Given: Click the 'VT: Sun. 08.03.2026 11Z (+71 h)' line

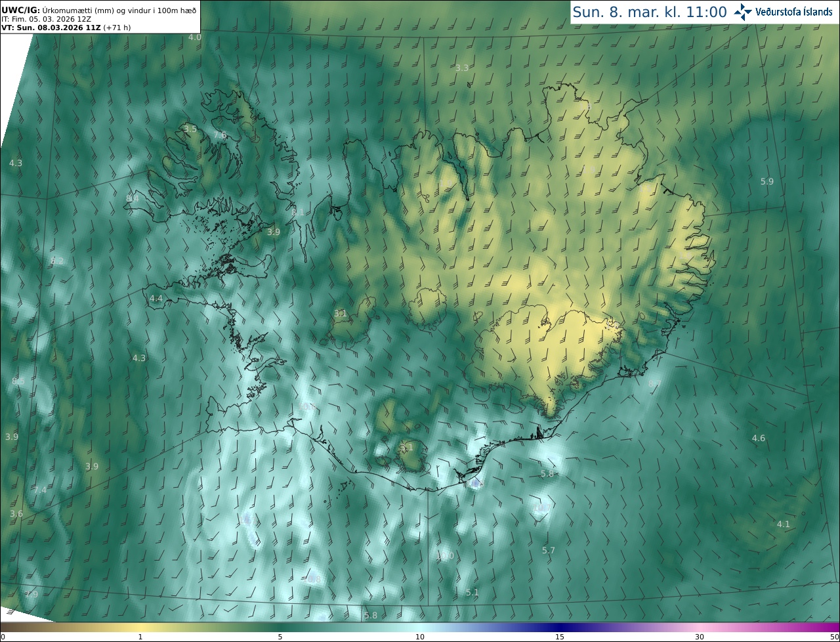Looking at the screenshot, I should tap(66, 28).
